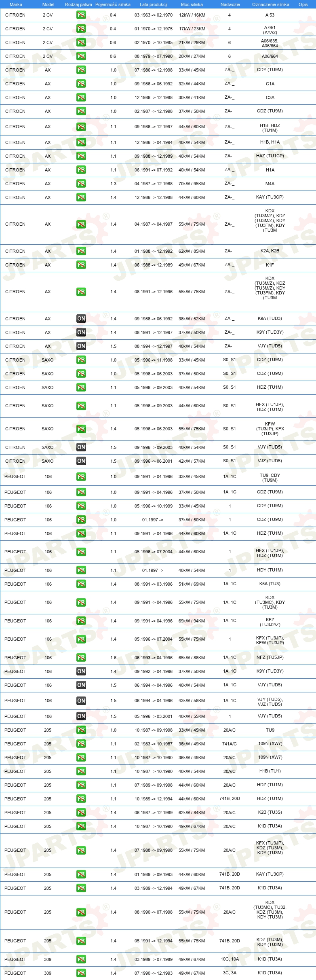Select the power cell 65kW / 88KM
316x980 pixels.
click(x=192, y=658)
